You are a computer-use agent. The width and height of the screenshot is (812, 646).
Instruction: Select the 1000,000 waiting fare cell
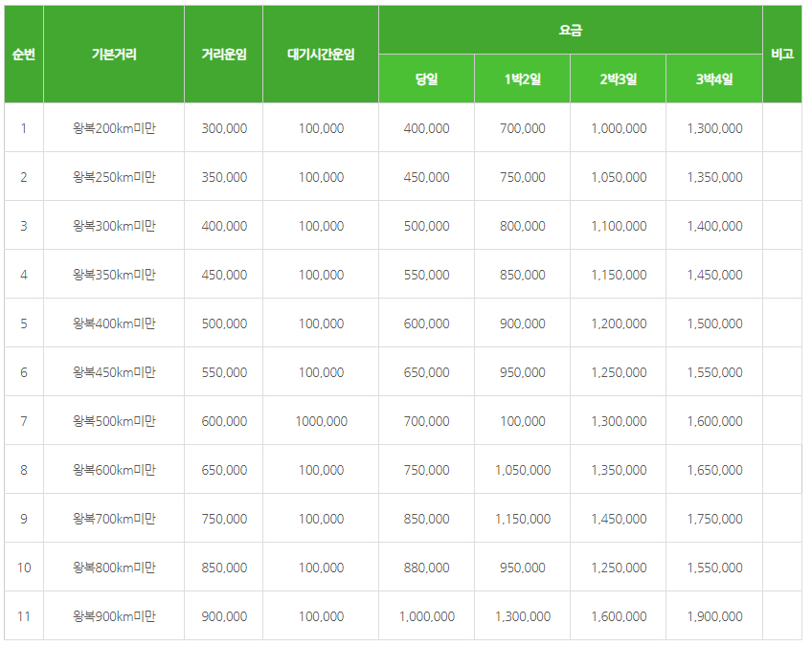click(321, 421)
